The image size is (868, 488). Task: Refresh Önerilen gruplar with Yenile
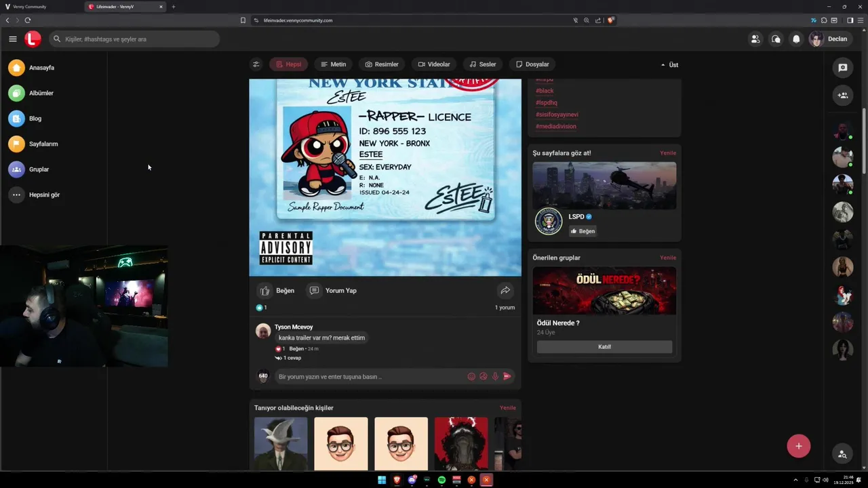pyautogui.click(x=668, y=258)
